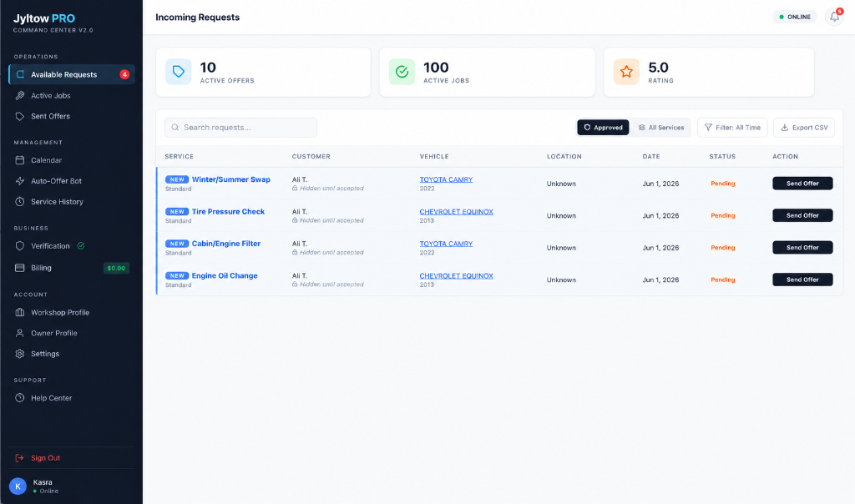This screenshot has width=855, height=504.
Task: Click the Owner Profile person icon
Action: point(20,333)
